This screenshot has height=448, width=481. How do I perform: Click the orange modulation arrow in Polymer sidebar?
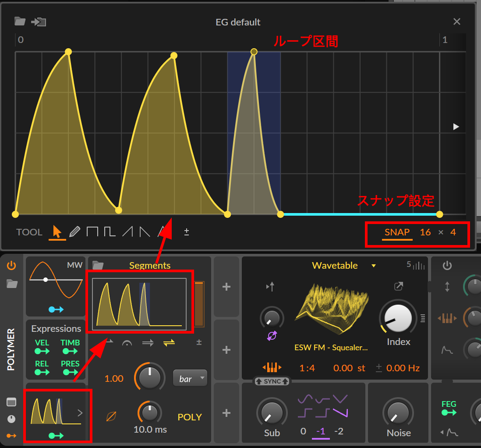11,435
